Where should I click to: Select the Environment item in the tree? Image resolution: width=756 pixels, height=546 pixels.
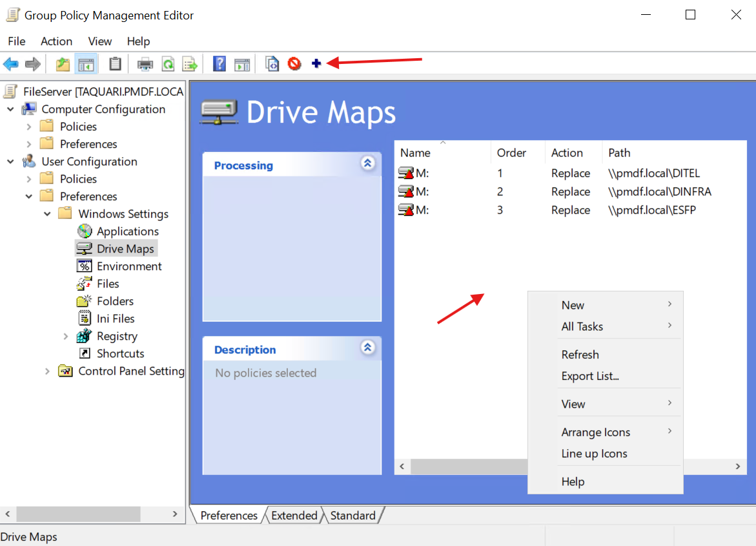coord(129,266)
